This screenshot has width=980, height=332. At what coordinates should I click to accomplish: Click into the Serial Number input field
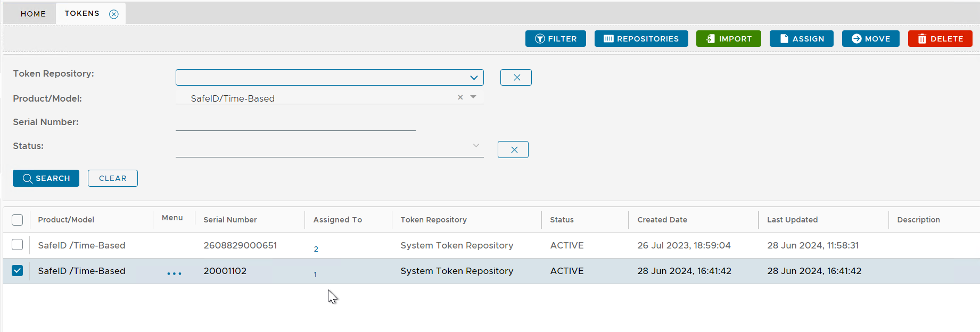pyautogui.click(x=295, y=123)
